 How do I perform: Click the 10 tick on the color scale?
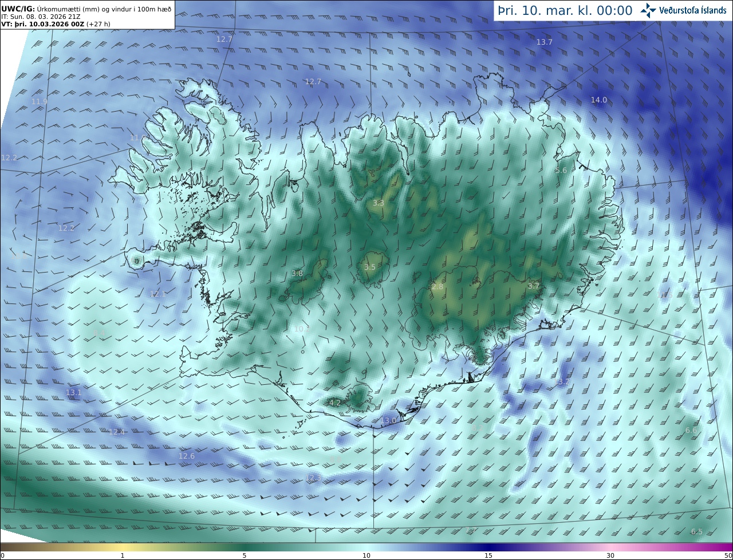pos(366,555)
